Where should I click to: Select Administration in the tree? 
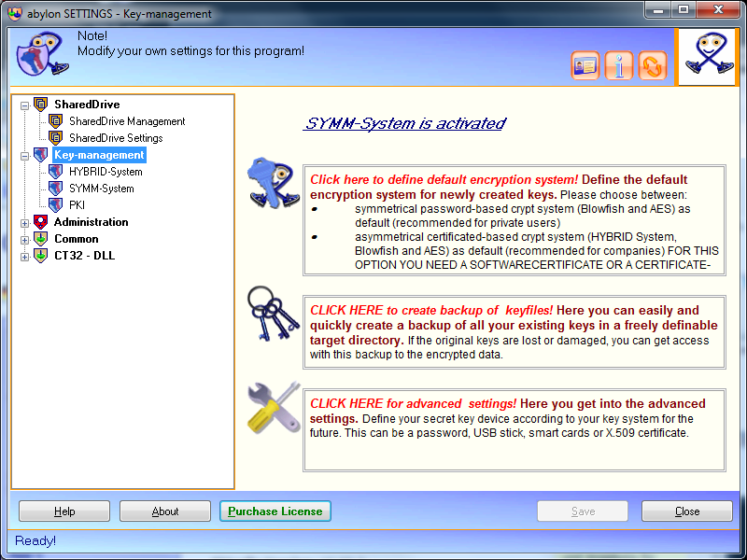(91, 222)
